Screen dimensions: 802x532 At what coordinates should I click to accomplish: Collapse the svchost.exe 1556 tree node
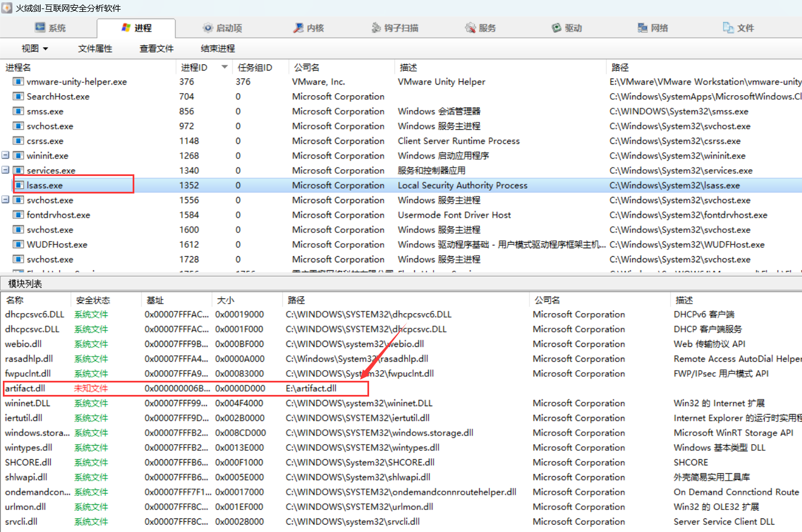pos(5,200)
